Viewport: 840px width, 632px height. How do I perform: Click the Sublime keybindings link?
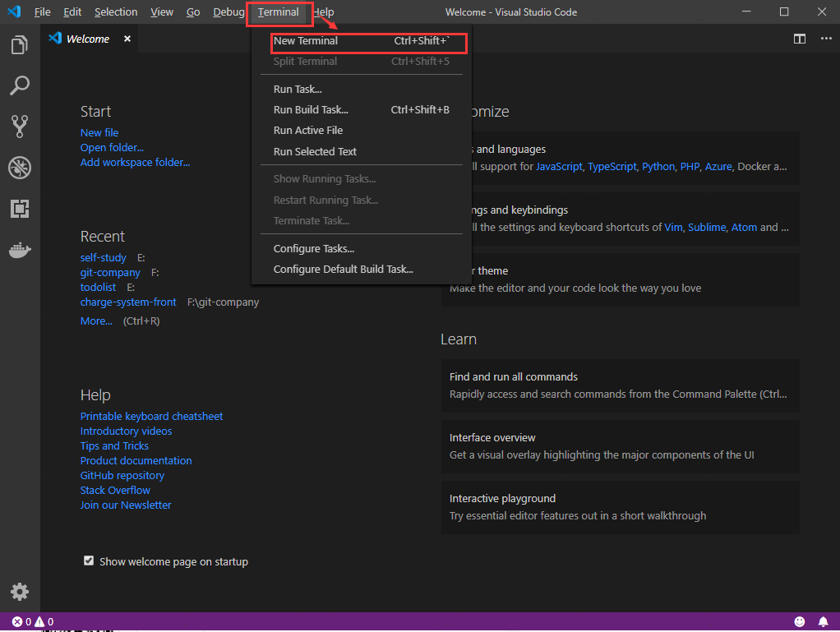click(x=707, y=227)
